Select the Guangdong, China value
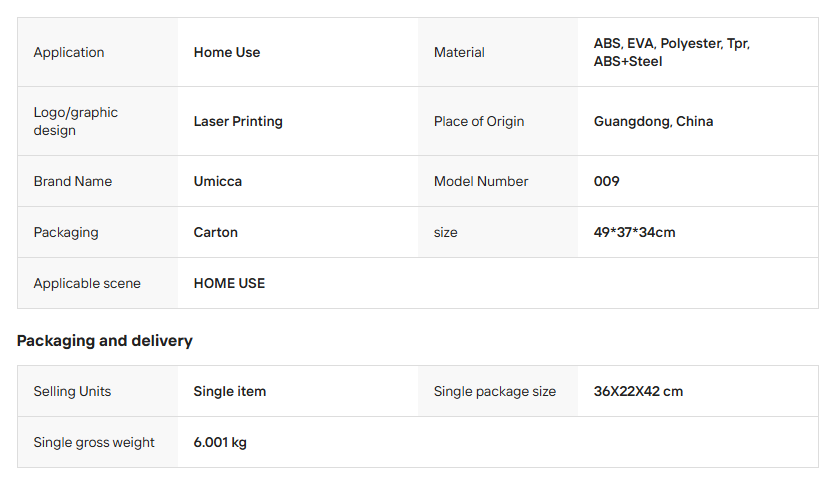Image resolution: width=838 pixels, height=483 pixels. [x=653, y=121]
